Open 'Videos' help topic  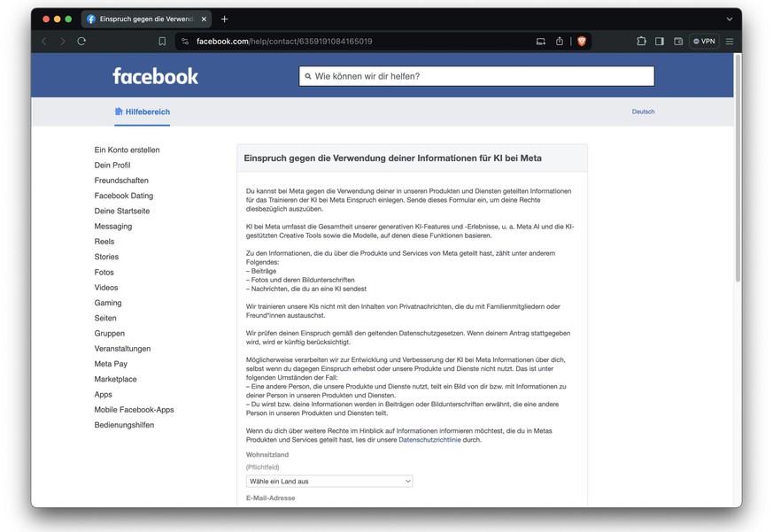106,288
